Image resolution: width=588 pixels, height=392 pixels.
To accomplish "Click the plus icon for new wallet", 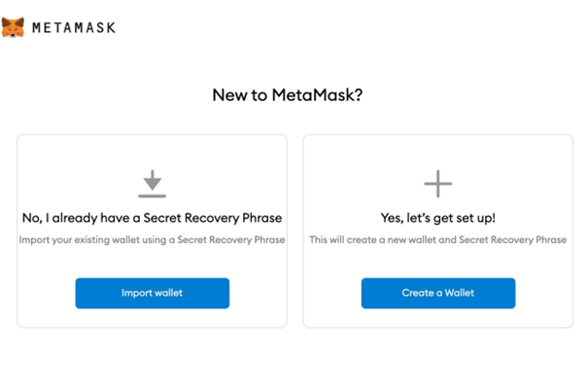I will (x=438, y=184).
